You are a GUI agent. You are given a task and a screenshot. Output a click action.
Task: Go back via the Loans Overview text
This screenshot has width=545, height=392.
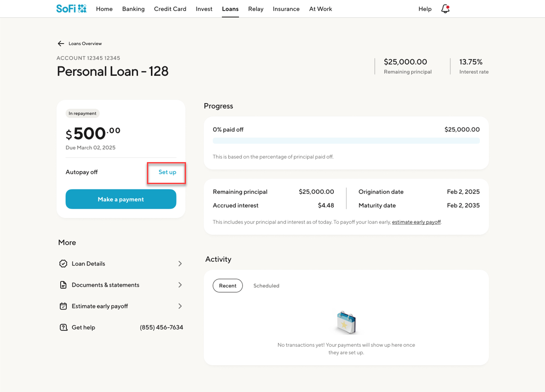(x=85, y=44)
